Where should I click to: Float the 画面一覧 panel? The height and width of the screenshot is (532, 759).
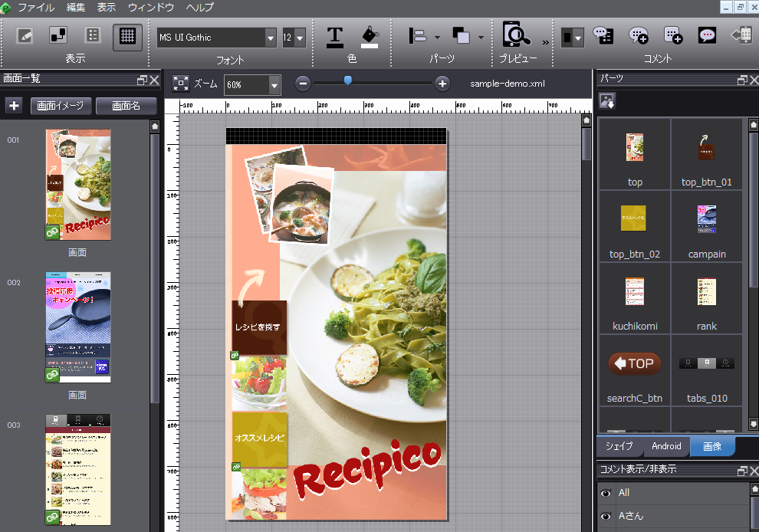pyautogui.click(x=143, y=80)
